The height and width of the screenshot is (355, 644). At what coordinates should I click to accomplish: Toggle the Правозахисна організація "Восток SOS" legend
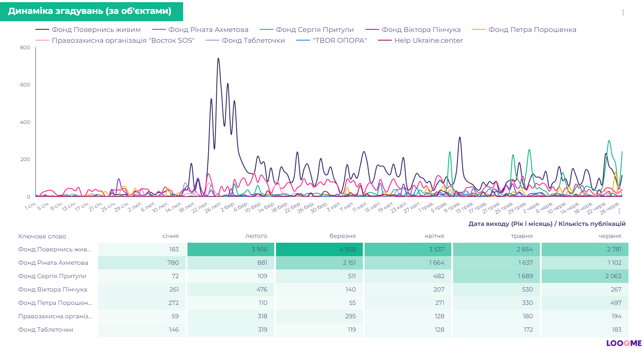[115, 40]
